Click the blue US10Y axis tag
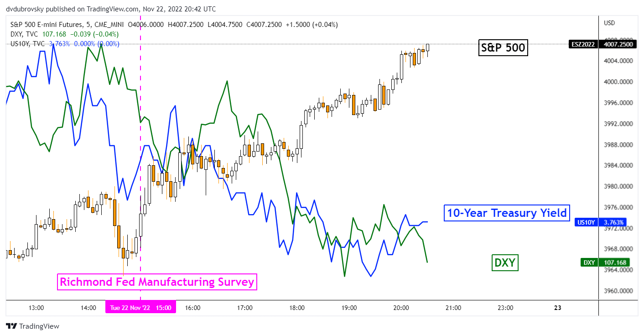644x336 pixels. click(x=586, y=222)
